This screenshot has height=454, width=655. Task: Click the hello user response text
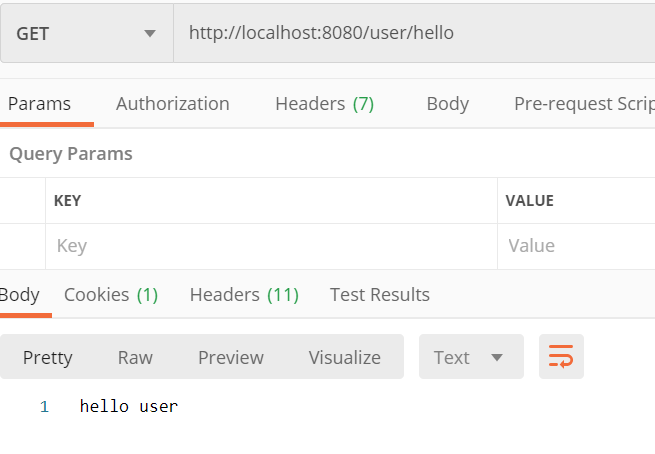point(129,407)
